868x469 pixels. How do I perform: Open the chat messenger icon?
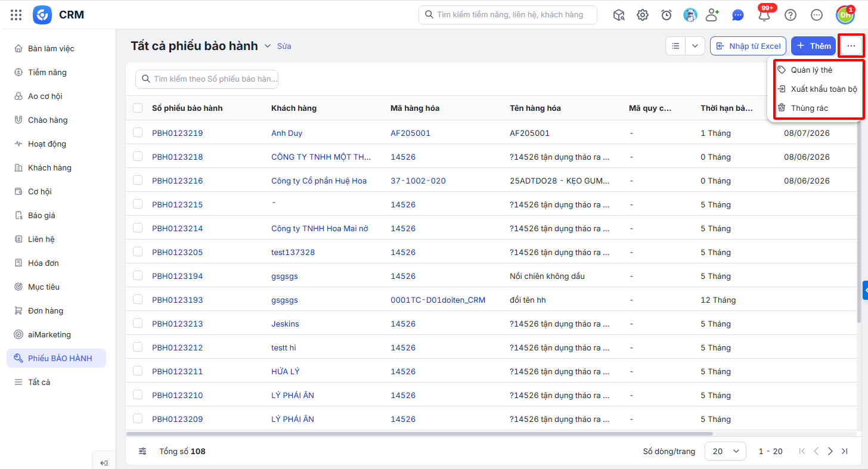tap(738, 15)
